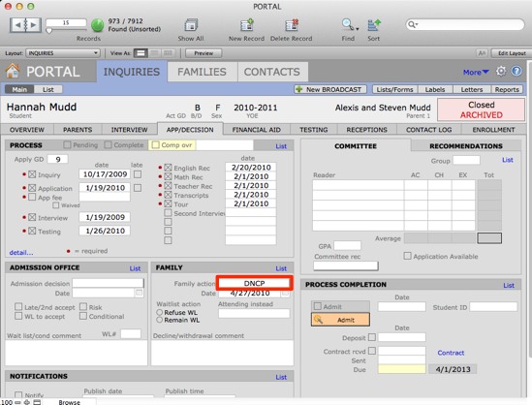Image resolution: width=532 pixels, height=405 pixels.
Task: Open the Contract link
Action: coord(451,353)
